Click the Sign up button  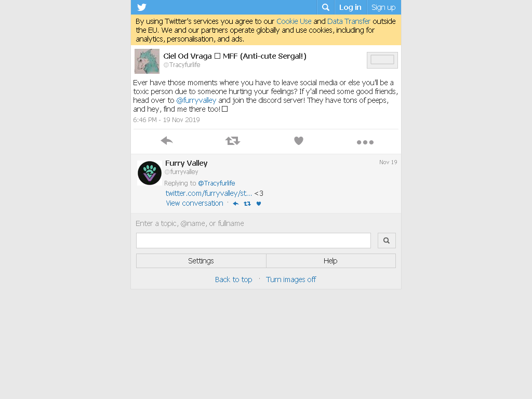(x=383, y=7)
